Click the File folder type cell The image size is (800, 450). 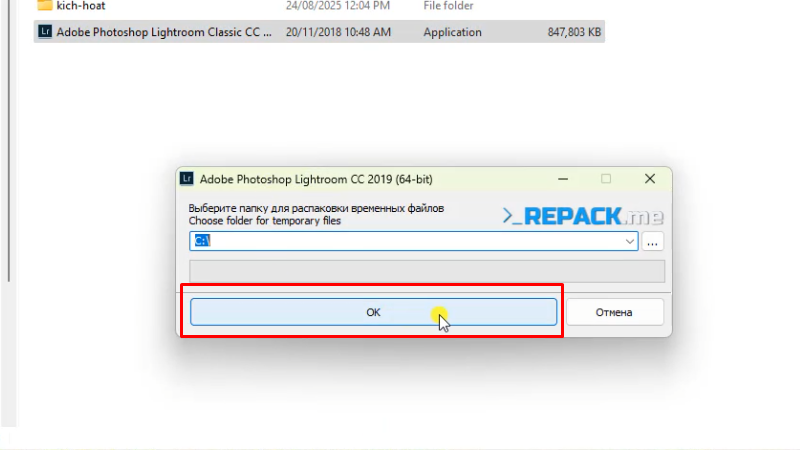pyautogui.click(x=448, y=6)
